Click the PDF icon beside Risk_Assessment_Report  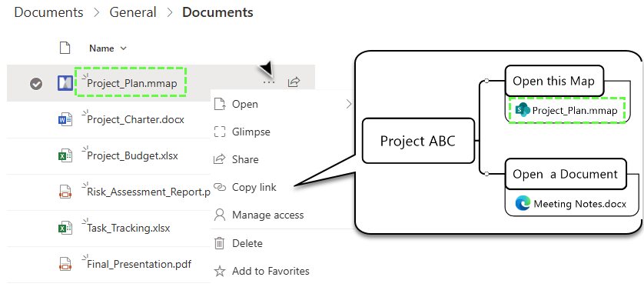click(x=65, y=192)
